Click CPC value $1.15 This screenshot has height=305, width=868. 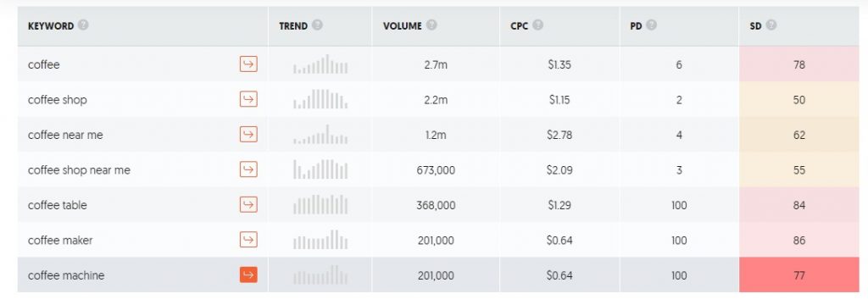pos(559,100)
